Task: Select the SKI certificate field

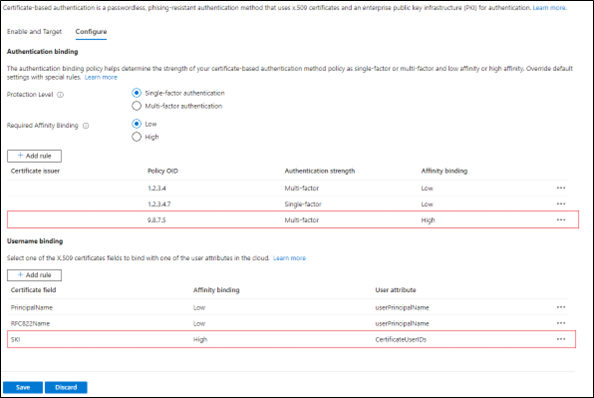Action: [x=15, y=339]
